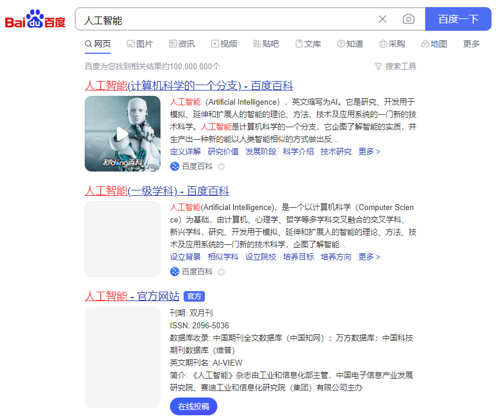Screen dimensions: 504x420
Task: Open the 培养方向 sublink
Action: coord(336,257)
